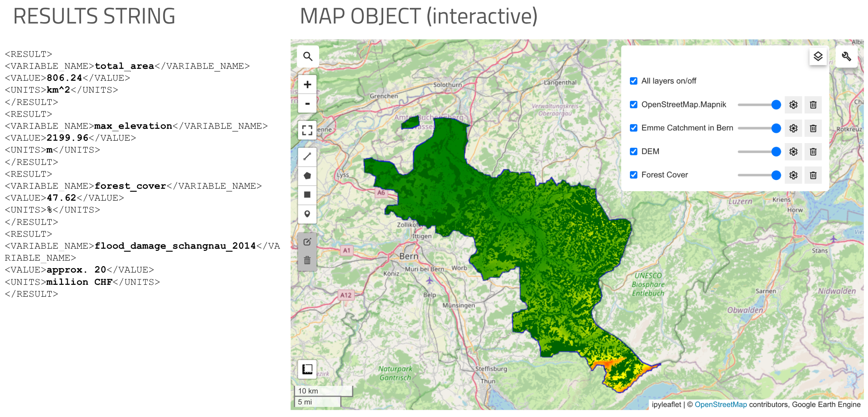Remove the DEM layer with trash icon

(x=813, y=152)
